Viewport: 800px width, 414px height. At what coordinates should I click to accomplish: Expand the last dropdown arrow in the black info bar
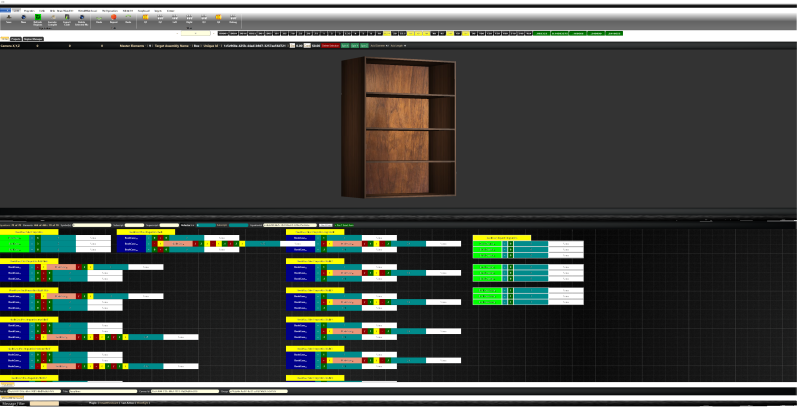405,45
